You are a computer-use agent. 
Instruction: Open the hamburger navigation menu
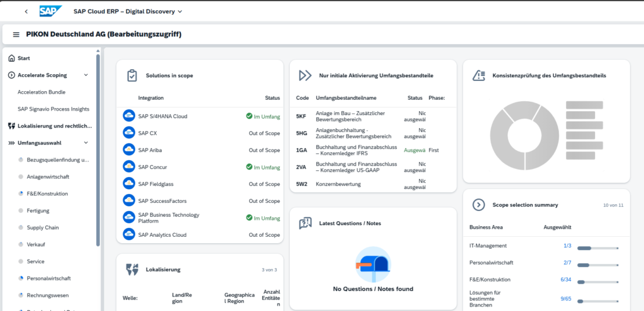16,35
